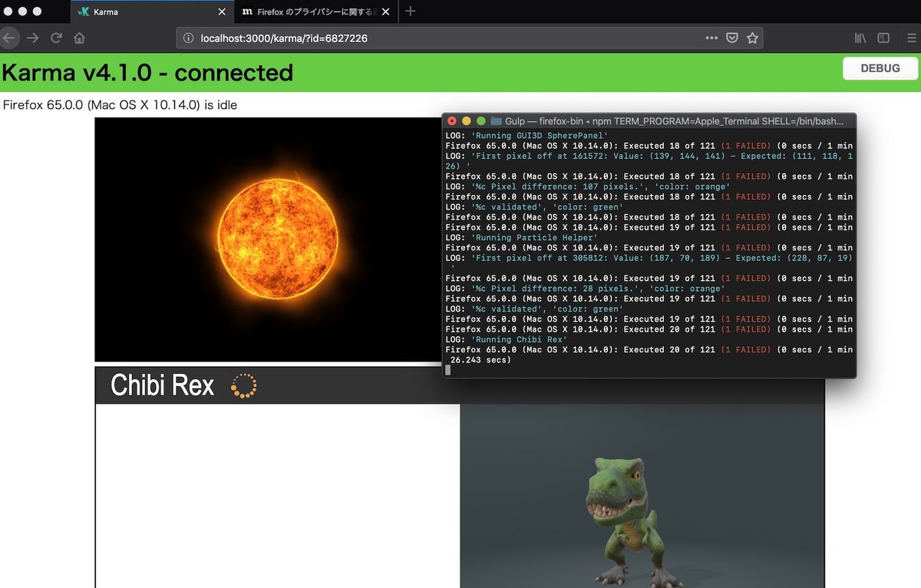The image size is (921, 588).
Task: Click the '26.243 secs)' terminal line
Action: click(480, 359)
